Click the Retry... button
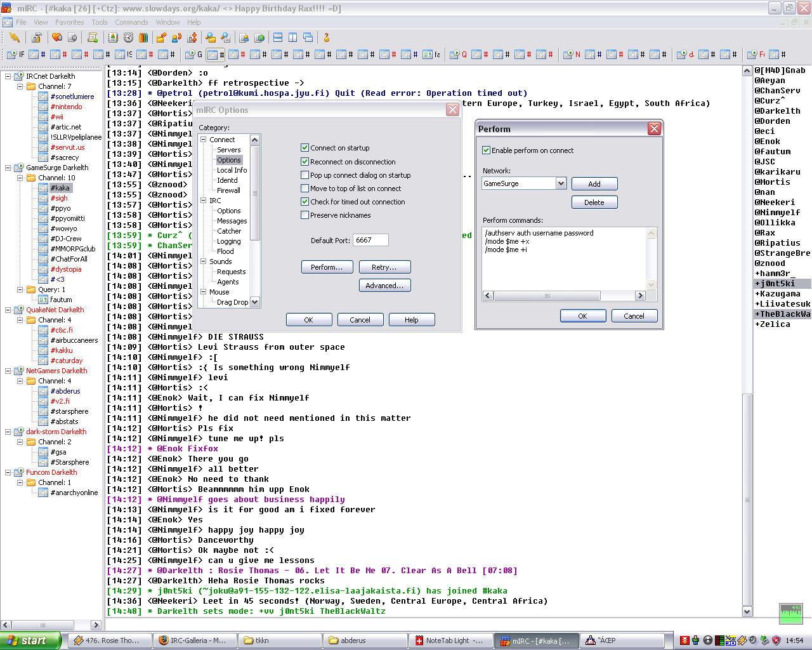This screenshot has height=650, width=812. coord(385,267)
